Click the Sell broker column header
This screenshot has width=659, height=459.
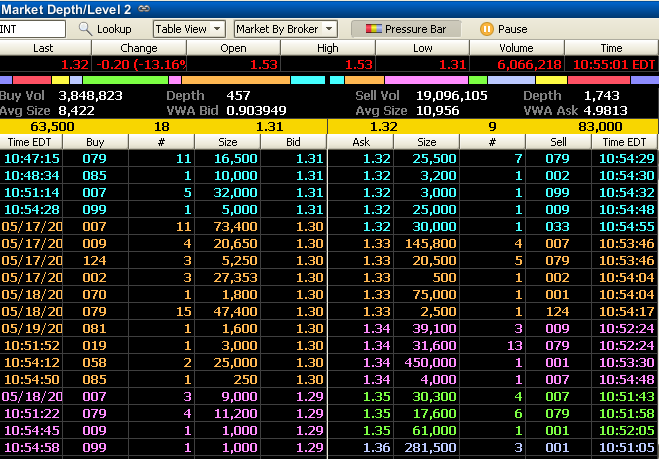[x=556, y=142]
